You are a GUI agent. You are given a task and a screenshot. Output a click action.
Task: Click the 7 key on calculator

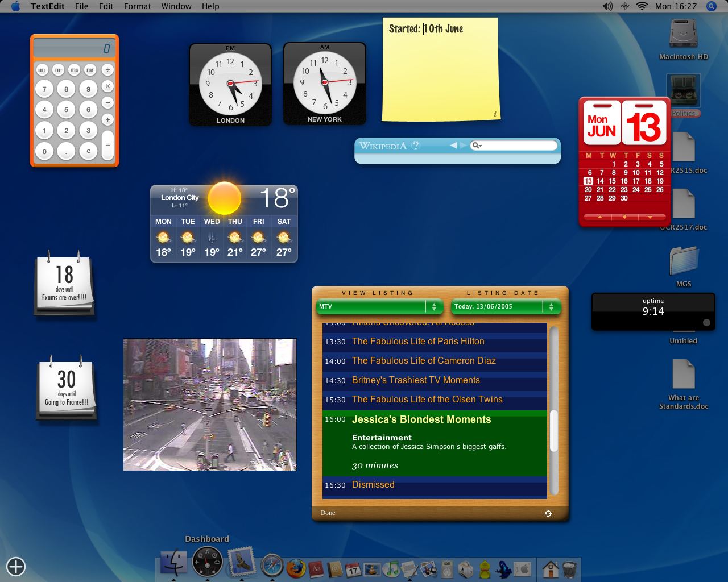point(44,89)
